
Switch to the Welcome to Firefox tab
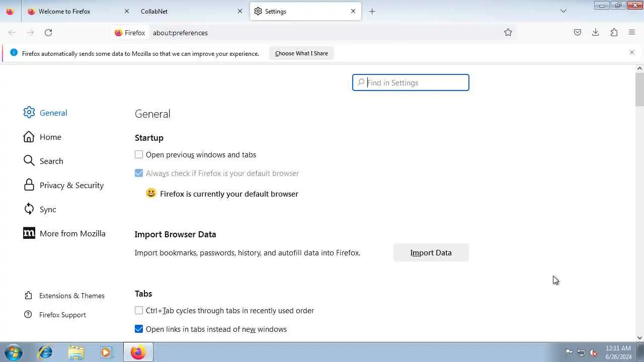click(78, 11)
